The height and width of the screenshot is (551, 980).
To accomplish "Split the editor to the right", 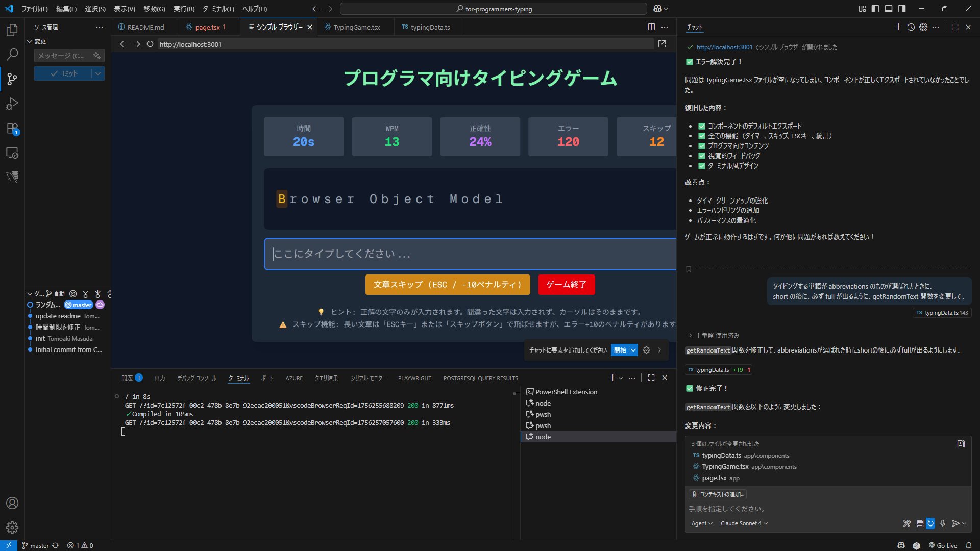I will tap(651, 27).
